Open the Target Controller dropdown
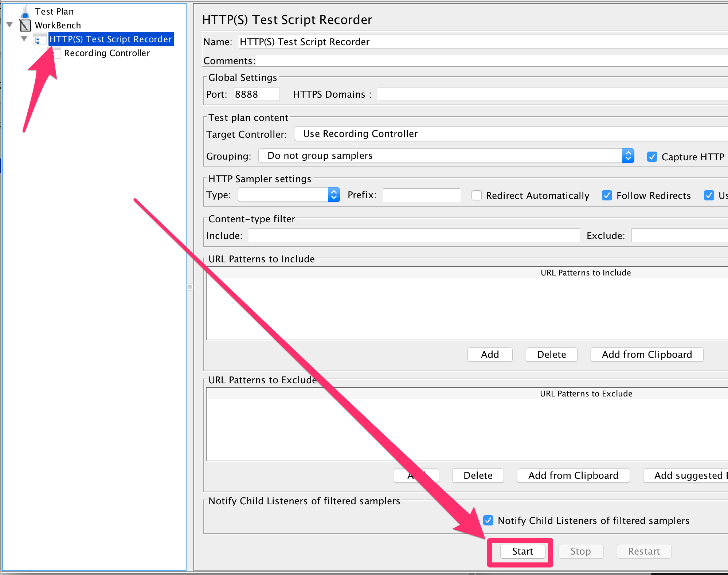The height and width of the screenshot is (575, 728). coord(511,134)
